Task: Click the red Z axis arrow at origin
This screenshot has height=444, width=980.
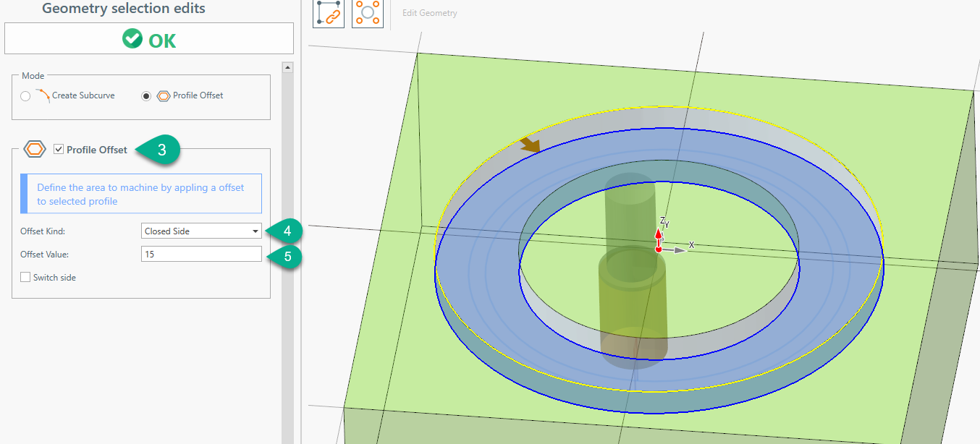Action: [x=658, y=235]
